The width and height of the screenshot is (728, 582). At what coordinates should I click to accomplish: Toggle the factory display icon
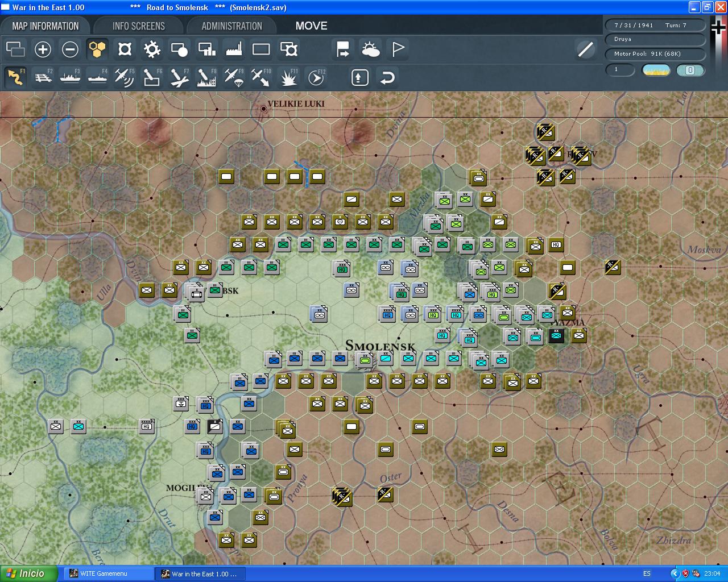[x=234, y=49]
